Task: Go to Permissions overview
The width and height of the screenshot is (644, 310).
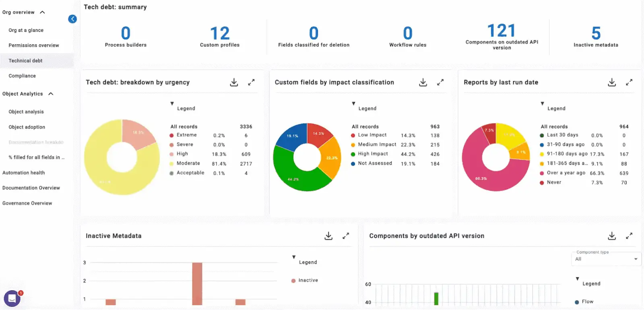Action: (x=34, y=45)
